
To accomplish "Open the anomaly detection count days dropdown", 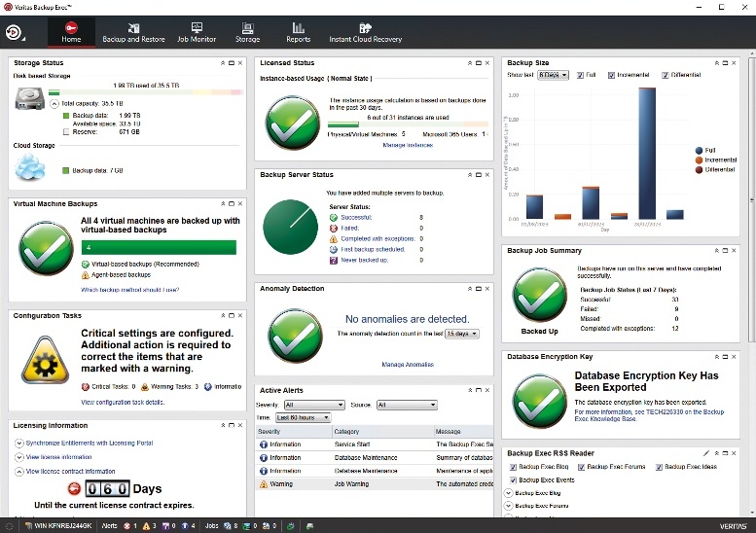I will point(462,334).
